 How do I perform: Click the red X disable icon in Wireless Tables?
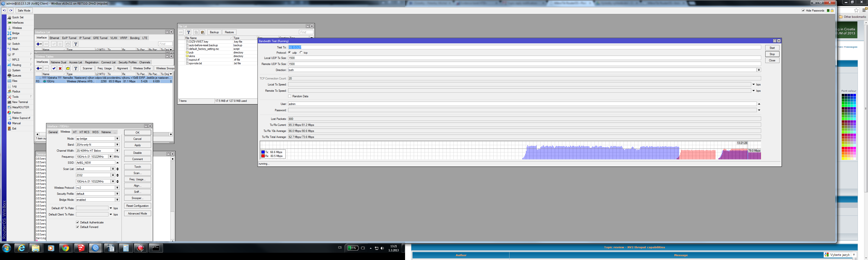pos(60,68)
